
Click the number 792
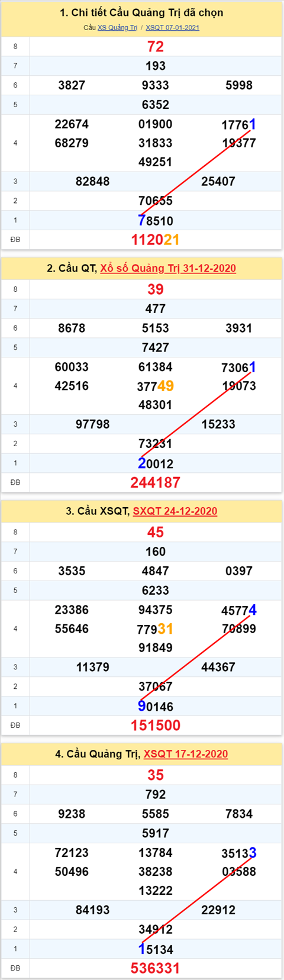(x=156, y=794)
